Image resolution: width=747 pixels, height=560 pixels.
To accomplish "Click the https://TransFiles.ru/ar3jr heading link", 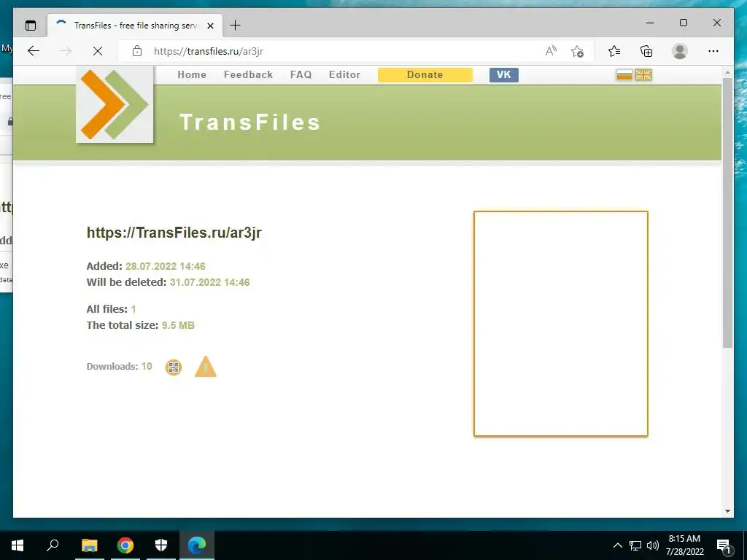I will (x=174, y=233).
